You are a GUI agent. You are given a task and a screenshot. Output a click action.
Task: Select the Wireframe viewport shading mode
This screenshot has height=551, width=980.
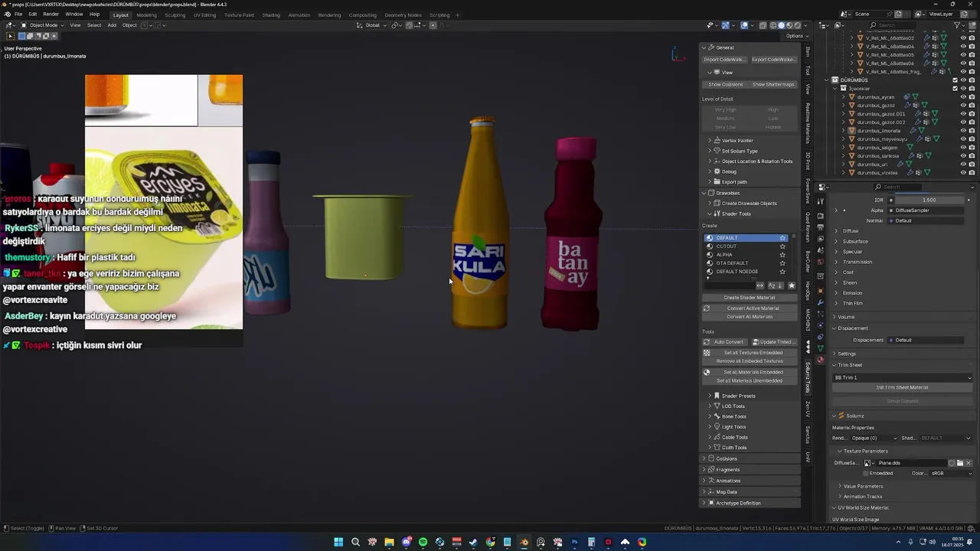773,25
